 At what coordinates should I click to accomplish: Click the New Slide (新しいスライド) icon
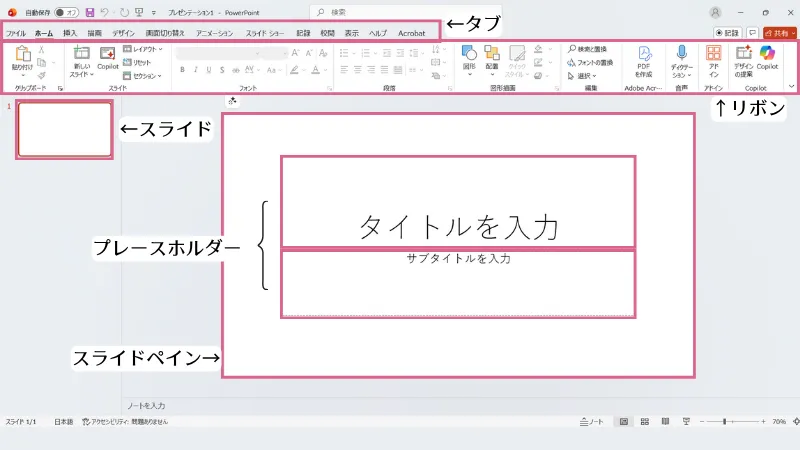click(x=81, y=54)
